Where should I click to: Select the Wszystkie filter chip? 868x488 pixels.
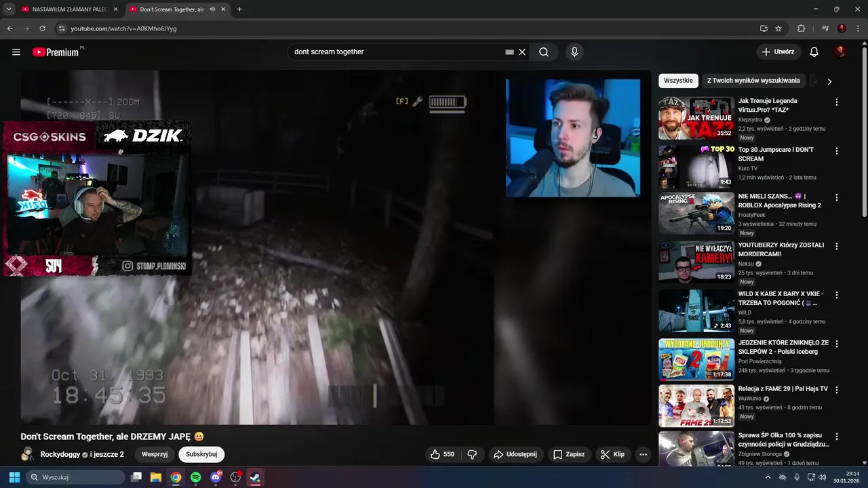[x=678, y=81]
